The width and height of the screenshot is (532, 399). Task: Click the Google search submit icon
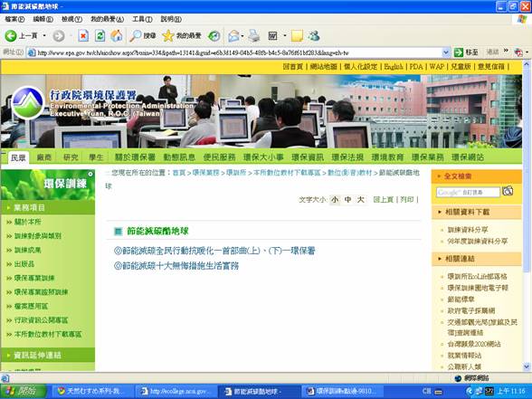[508, 191]
